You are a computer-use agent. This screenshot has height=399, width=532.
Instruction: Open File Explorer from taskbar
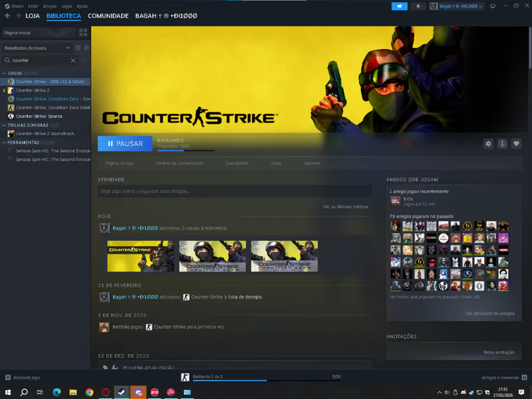click(73, 392)
